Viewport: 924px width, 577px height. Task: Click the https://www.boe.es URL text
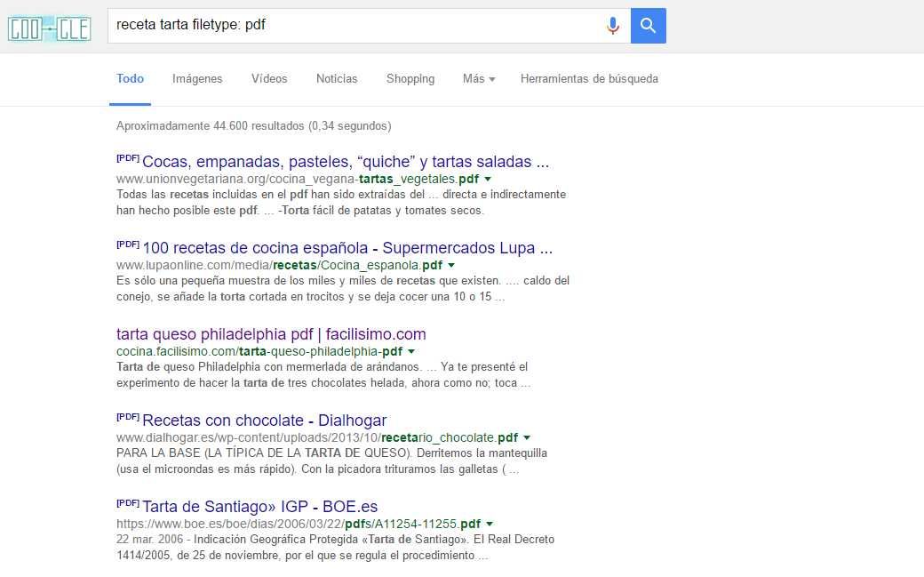pos(299,524)
